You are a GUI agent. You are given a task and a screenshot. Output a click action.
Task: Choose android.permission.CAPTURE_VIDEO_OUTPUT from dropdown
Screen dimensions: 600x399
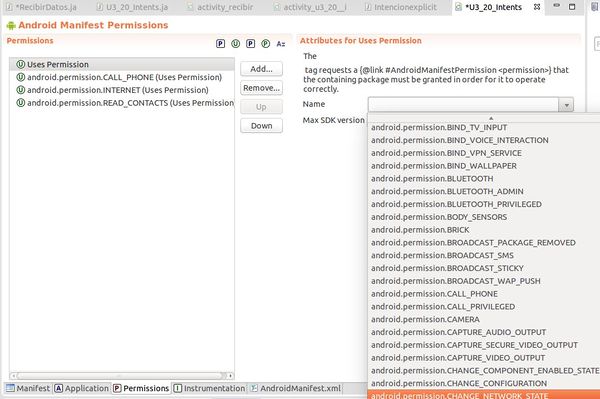pos(484,358)
